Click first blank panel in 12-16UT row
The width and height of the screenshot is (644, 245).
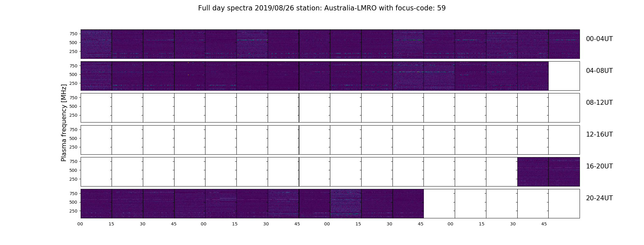96,140
